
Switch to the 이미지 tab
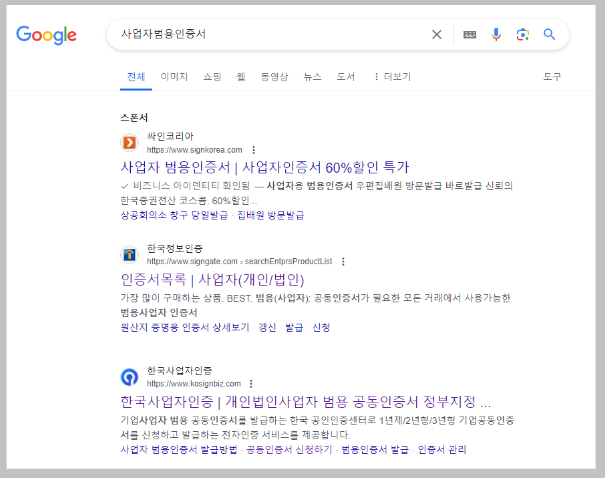click(174, 77)
